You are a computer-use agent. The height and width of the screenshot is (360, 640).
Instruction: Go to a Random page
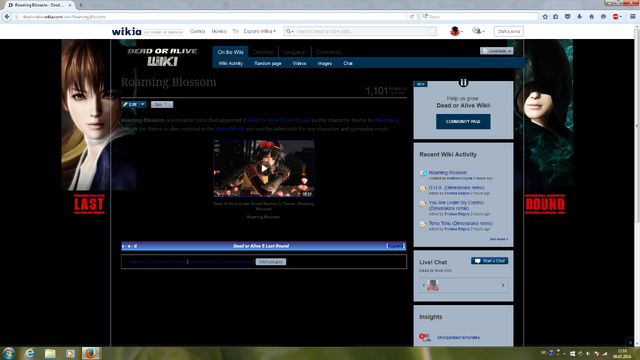click(x=268, y=64)
